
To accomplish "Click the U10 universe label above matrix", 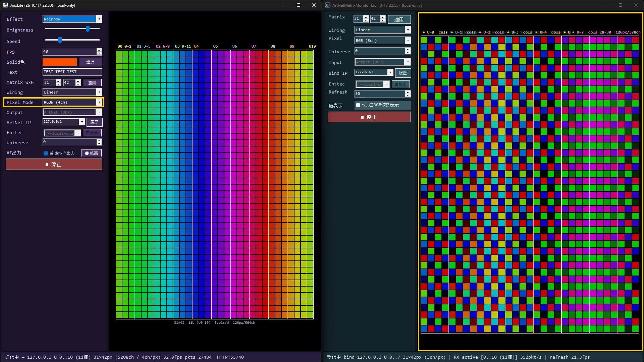I will tap(312, 46).
